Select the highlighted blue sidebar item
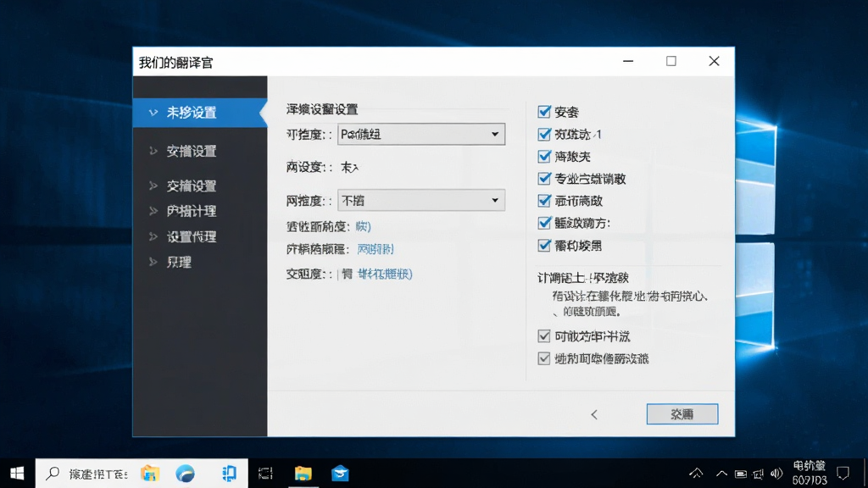This screenshot has height=488, width=868. pos(200,113)
